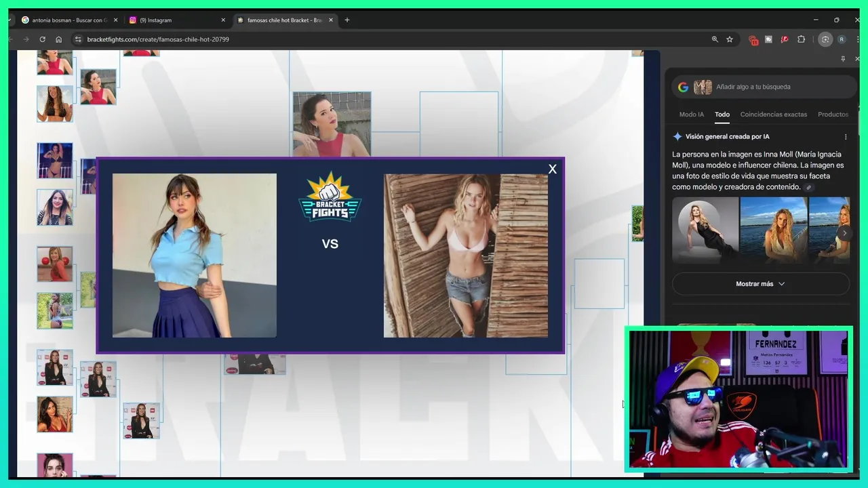Select the Todo results tab

(722, 115)
